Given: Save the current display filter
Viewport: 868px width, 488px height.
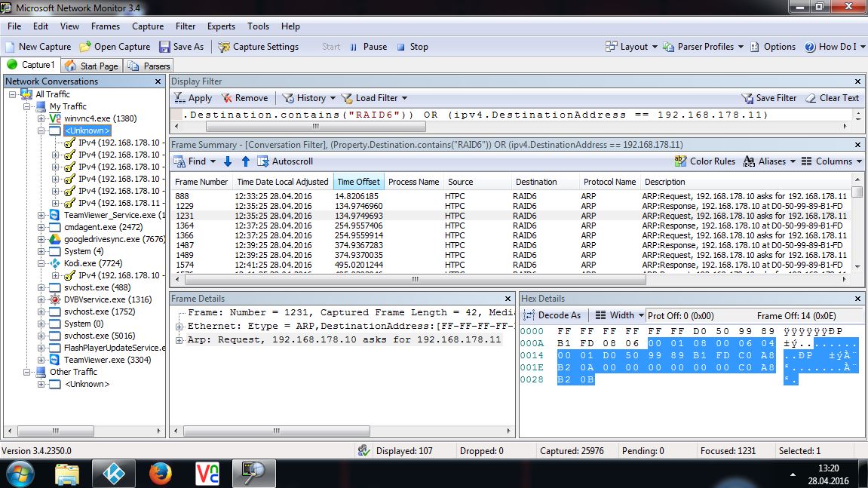Looking at the screenshot, I should coord(769,98).
